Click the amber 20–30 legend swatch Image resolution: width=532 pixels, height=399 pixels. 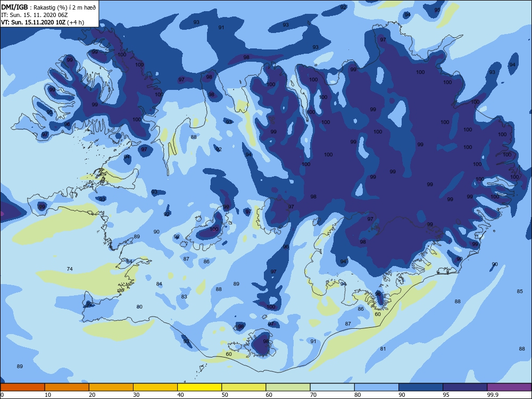tap(111, 387)
